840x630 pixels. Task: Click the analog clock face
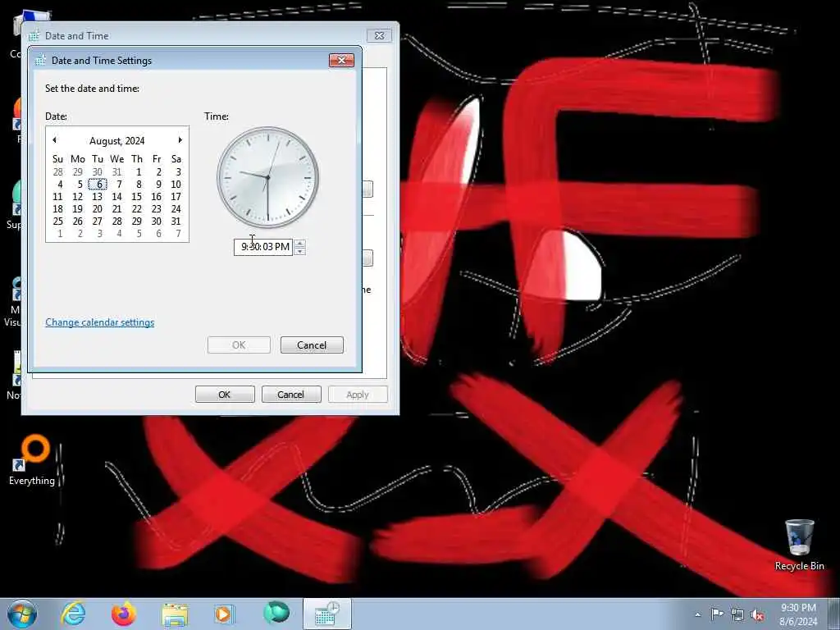[267, 177]
